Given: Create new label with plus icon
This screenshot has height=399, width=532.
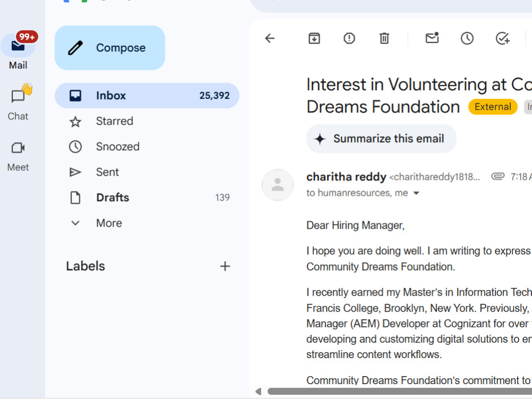Looking at the screenshot, I should (x=225, y=266).
